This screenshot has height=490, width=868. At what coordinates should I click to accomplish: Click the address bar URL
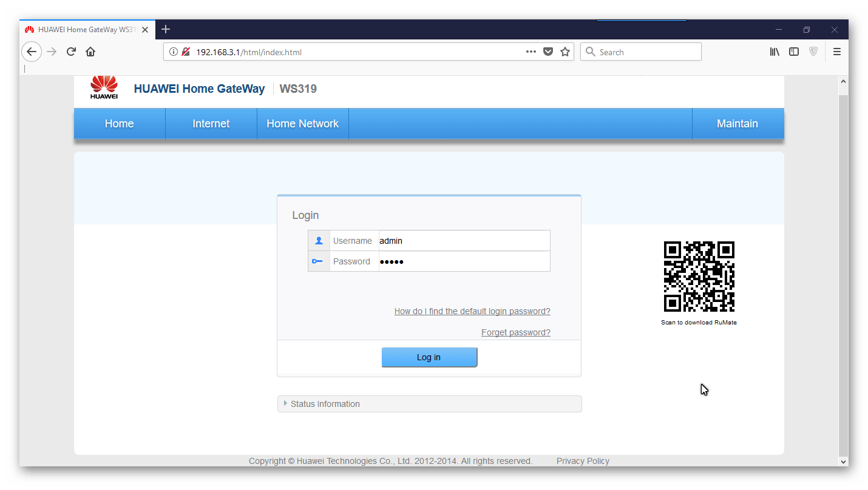point(249,52)
